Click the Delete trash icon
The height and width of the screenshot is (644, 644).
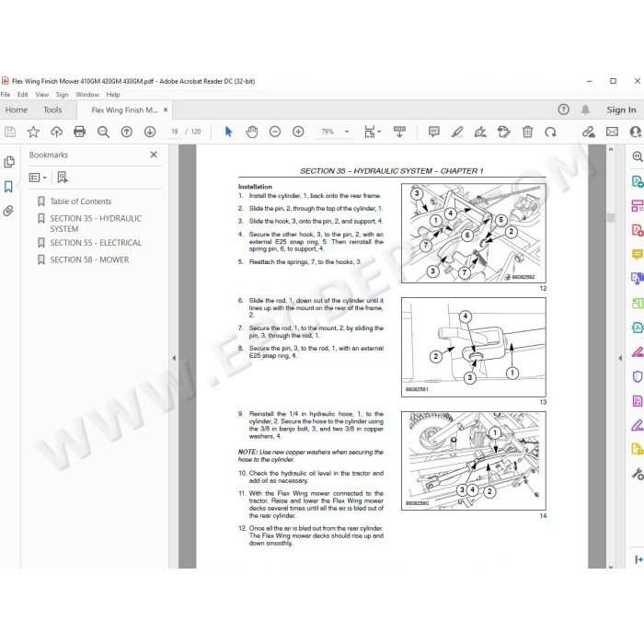tap(527, 132)
